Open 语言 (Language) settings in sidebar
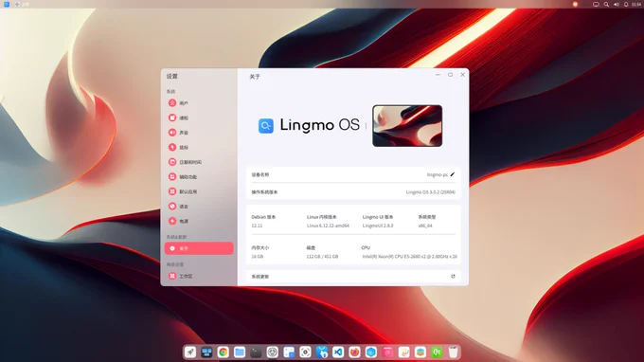644x362 pixels. pyautogui.click(x=199, y=207)
